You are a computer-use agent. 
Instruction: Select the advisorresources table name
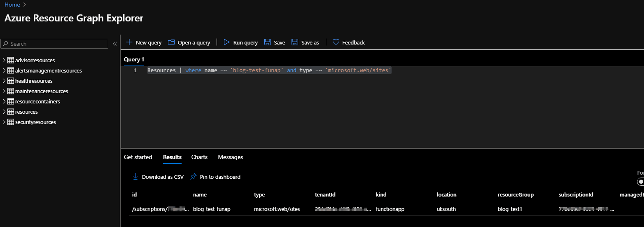pyautogui.click(x=35, y=60)
